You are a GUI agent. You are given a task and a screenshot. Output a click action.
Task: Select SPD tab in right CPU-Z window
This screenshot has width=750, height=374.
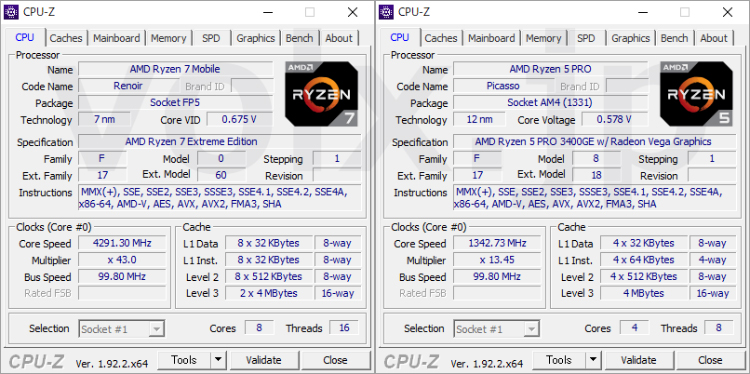coord(586,38)
